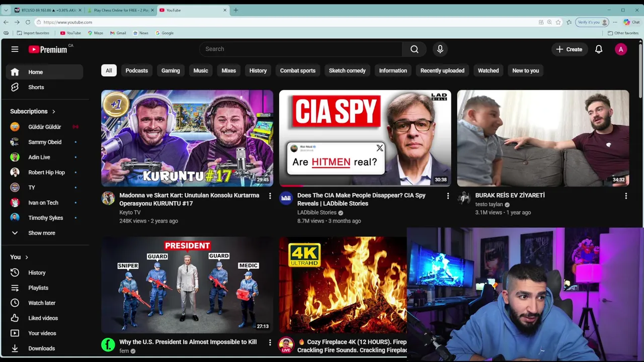The width and height of the screenshot is (644, 362).
Task: Select the Music filter chip
Action: pyautogui.click(x=201, y=70)
